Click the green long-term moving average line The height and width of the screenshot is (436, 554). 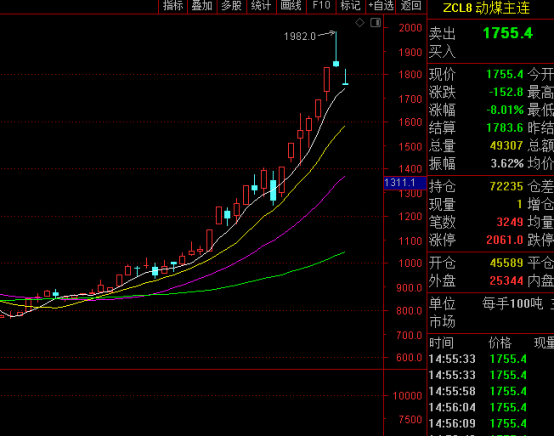[283, 275]
